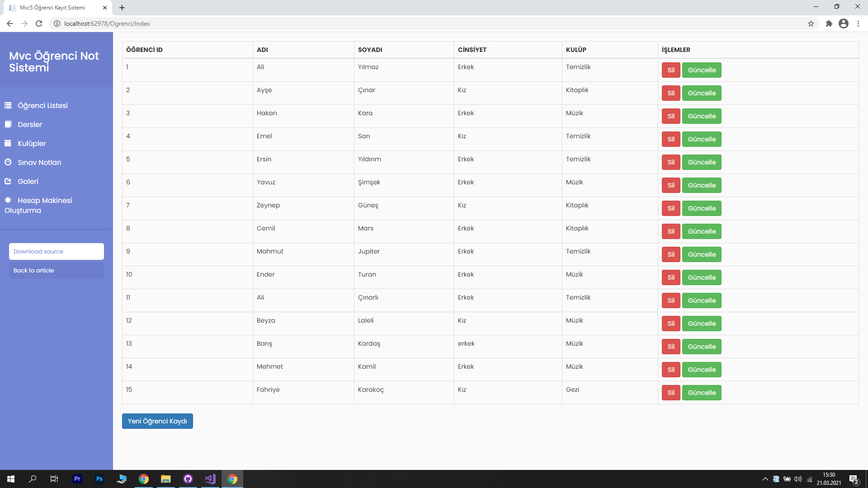
Task: Open Visual Studio from the taskbar
Action: click(210, 479)
